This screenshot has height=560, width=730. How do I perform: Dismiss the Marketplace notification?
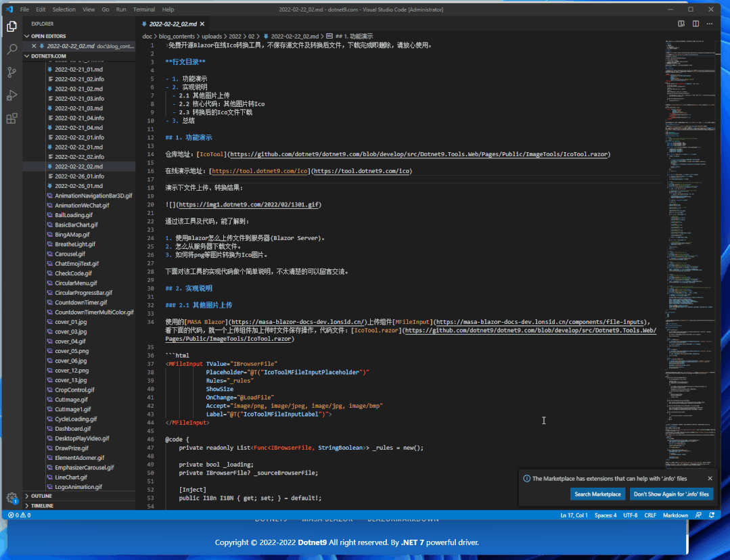coord(710,478)
